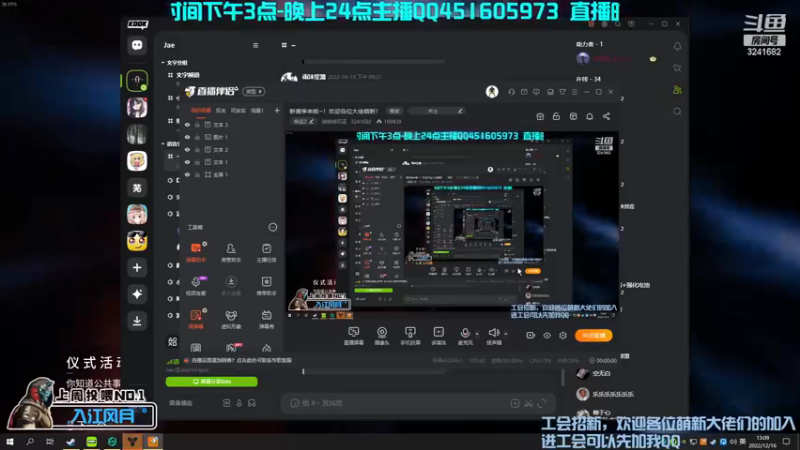Click the stream settings notice link text
Viewport: 800px width, 450px height.
[x=242, y=360]
